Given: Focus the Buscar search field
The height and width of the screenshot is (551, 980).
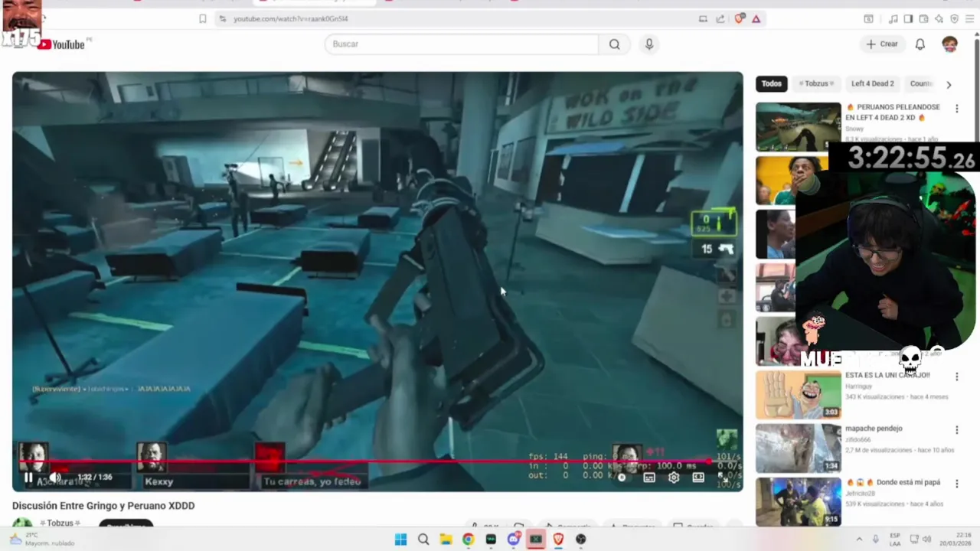Looking at the screenshot, I should [462, 44].
